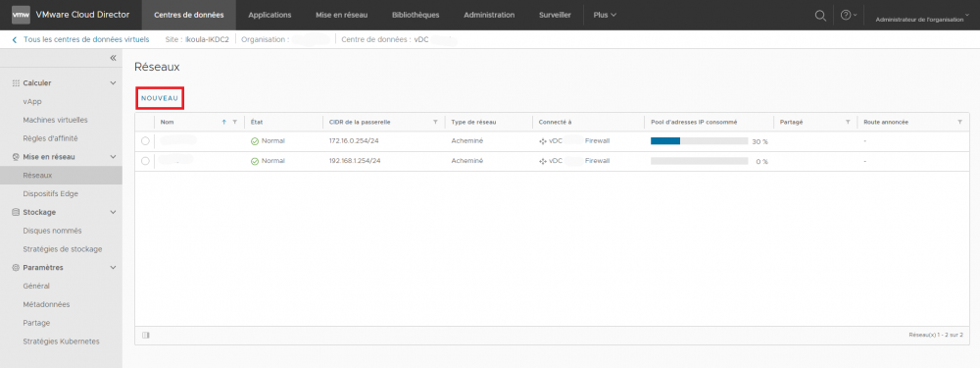Go to the Bibliothèques tab
The image size is (980, 368).
point(416,15)
